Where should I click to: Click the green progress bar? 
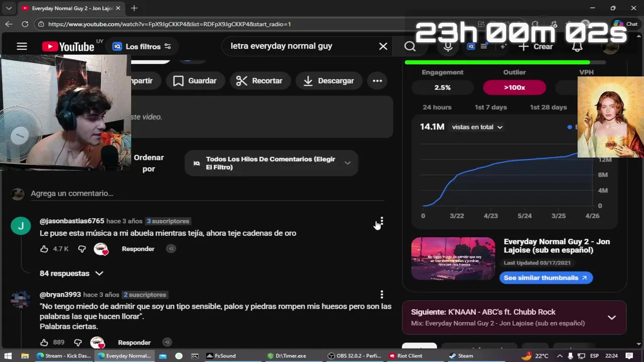pos(497,62)
